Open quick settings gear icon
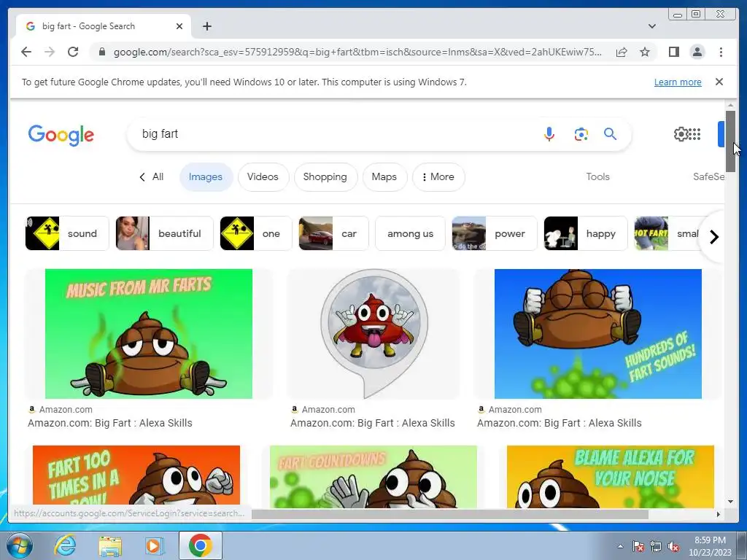 tap(681, 134)
